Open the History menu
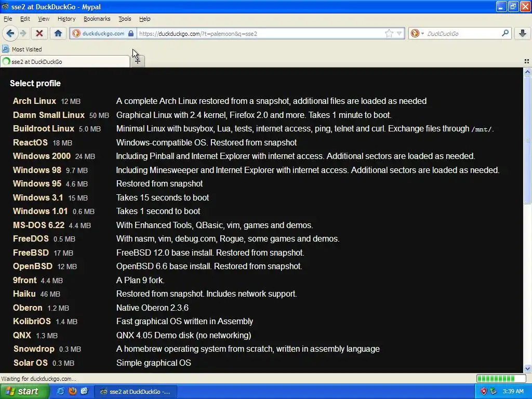532x399 pixels. click(x=66, y=19)
